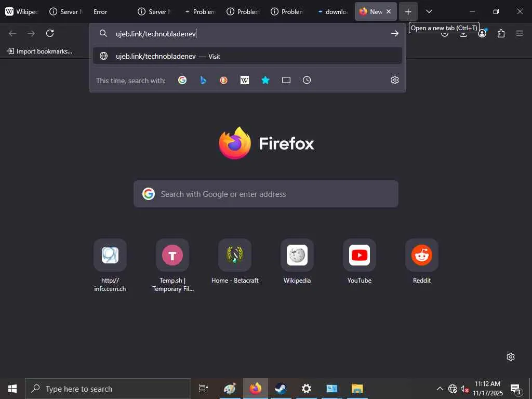Image resolution: width=532 pixels, height=399 pixels.
Task: Expand the list all tabs chevron
Action: (x=429, y=11)
